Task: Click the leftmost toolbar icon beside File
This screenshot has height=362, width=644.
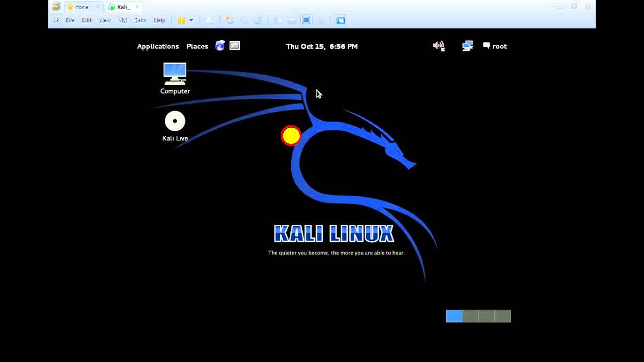Action: 56,20
